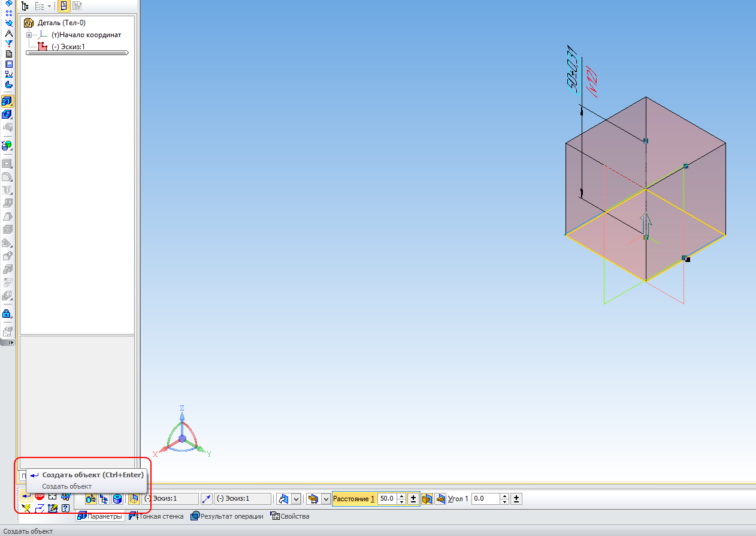The image size is (756, 536).
Task: Click the direction arrow icon beside second Эскиз:1
Action: click(x=207, y=499)
